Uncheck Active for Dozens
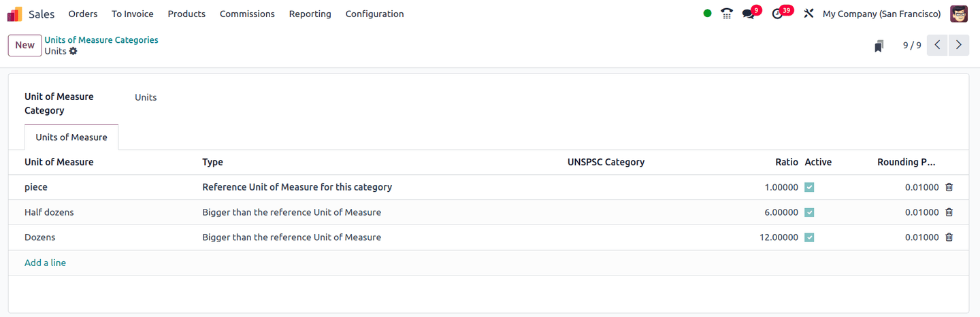980x317 pixels. pos(809,237)
